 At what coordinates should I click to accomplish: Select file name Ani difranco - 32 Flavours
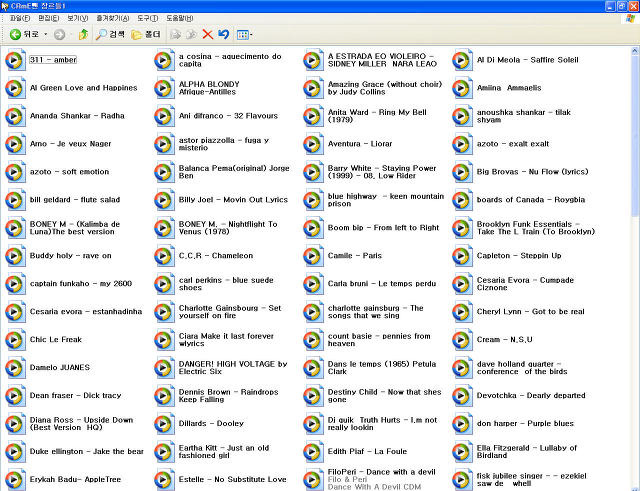(x=228, y=116)
